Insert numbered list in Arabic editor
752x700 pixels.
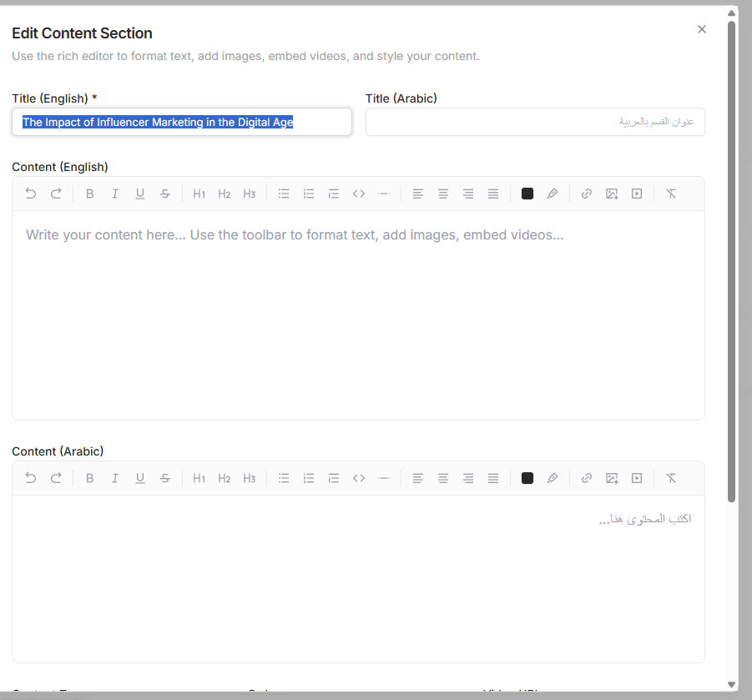309,478
